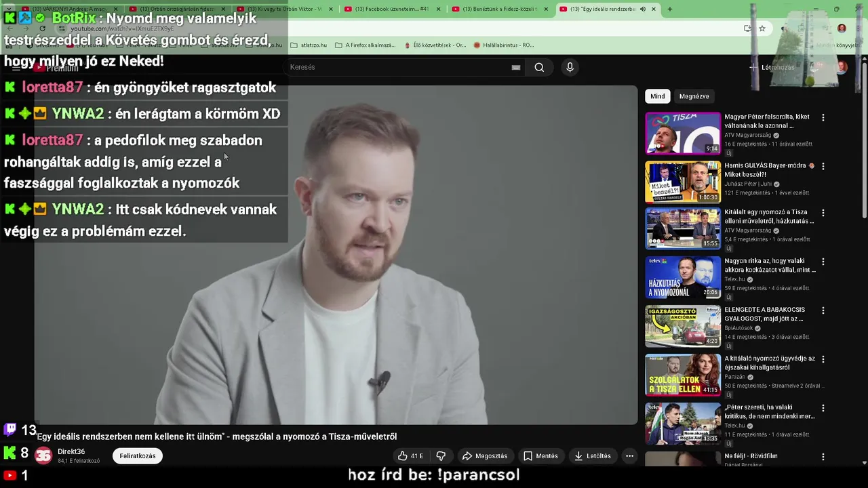Switch to the Ki vagy te Orbán Viktor tab
The width and height of the screenshot is (868, 488).
[x=285, y=9]
